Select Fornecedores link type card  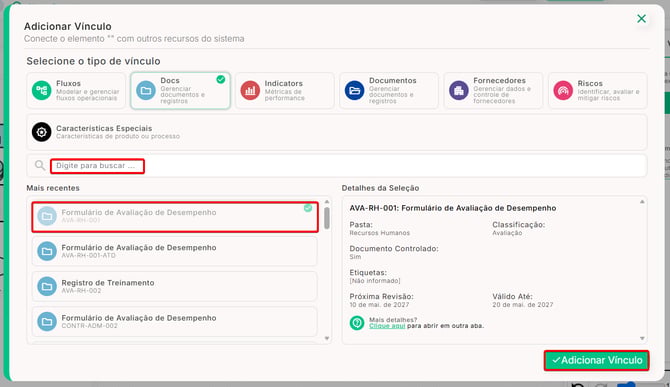tap(493, 91)
